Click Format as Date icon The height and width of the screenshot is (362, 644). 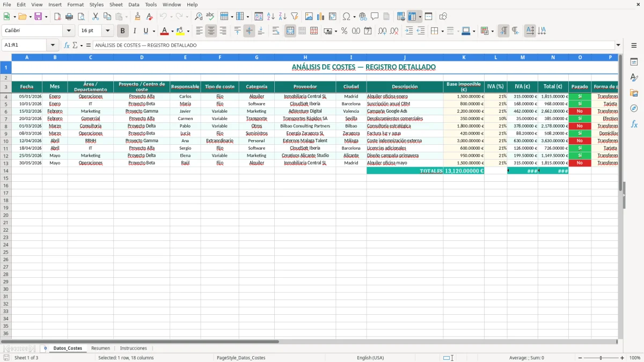pyautogui.click(x=368, y=31)
